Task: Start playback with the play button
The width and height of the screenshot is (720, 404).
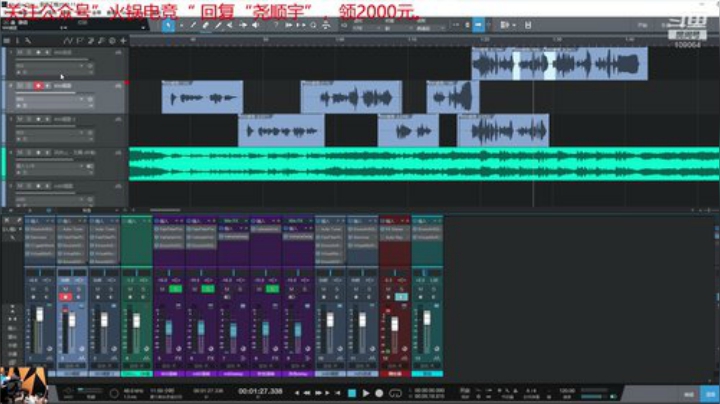Action: click(x=366, y=393)
